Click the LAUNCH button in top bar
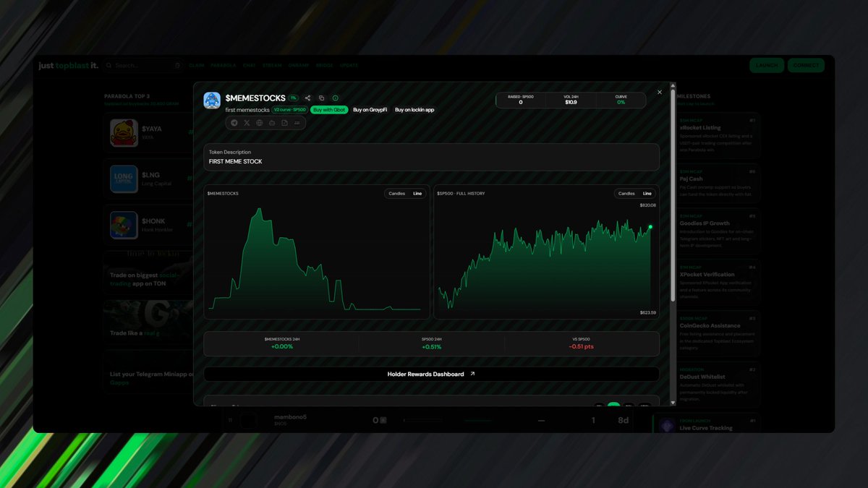868x488 pixels. point(767,65)
